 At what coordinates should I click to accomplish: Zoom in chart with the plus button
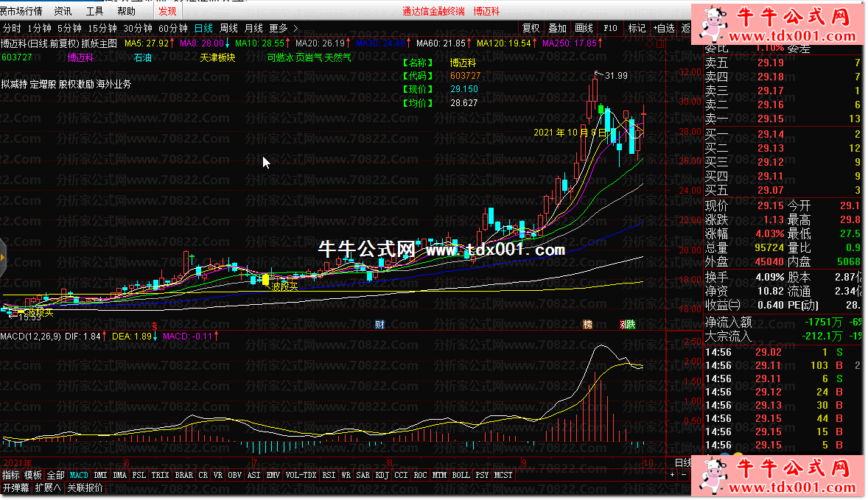pos(673,474)
